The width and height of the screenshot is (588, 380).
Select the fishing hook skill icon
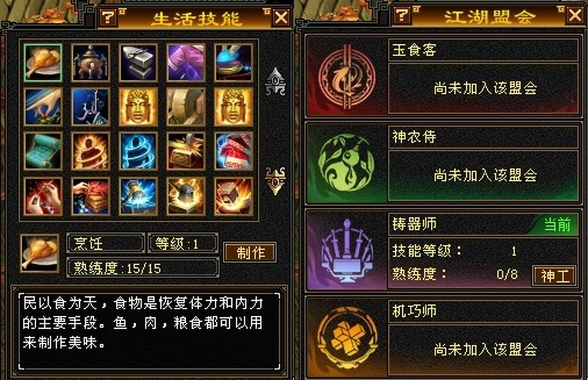(91, 107)
